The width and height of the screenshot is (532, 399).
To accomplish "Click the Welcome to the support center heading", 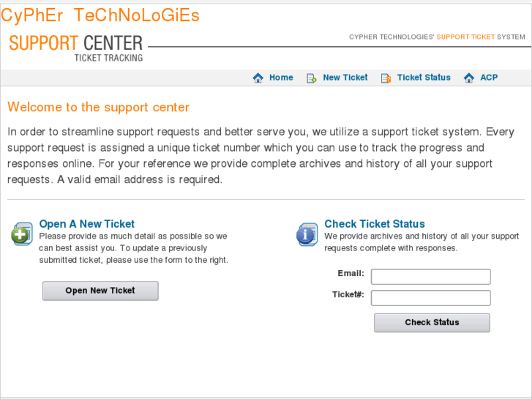I will click(x=98, y=108).
